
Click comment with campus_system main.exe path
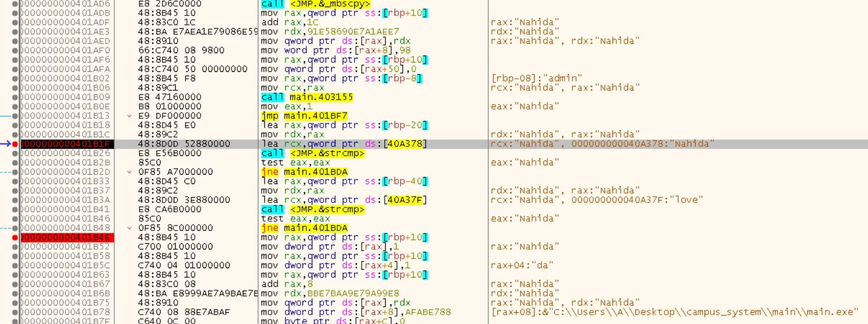674,312
